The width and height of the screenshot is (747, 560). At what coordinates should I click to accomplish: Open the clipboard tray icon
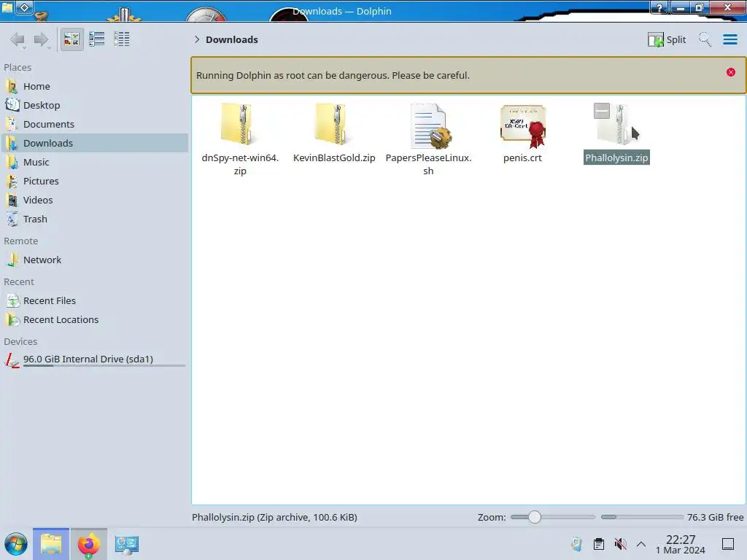pos(599,544)
